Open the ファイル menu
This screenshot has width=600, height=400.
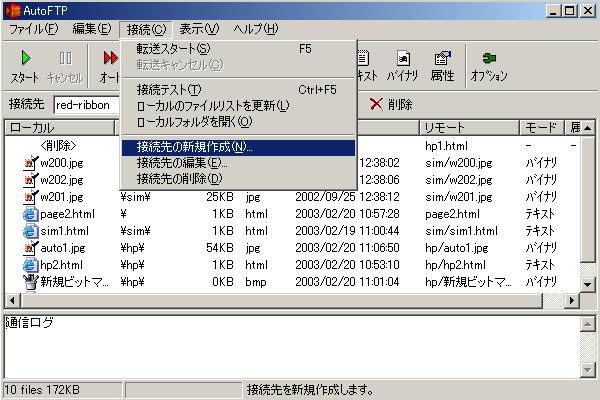[x=33, y=29]
